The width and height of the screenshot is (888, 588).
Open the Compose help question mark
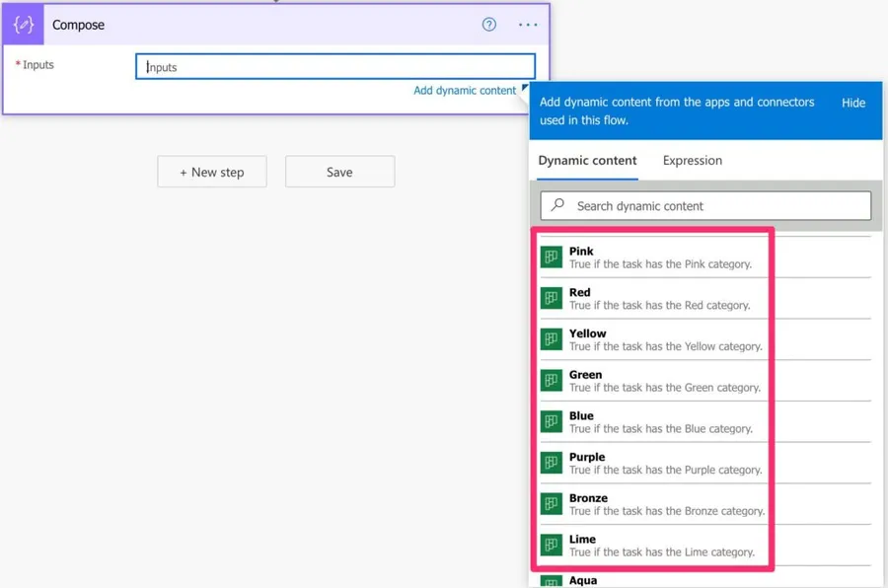(489, 25)
